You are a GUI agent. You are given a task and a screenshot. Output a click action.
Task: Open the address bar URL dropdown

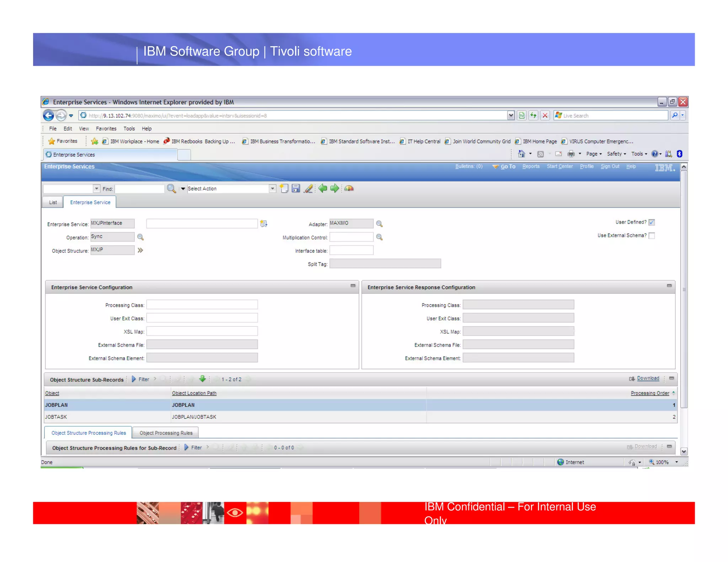[511, 115]
